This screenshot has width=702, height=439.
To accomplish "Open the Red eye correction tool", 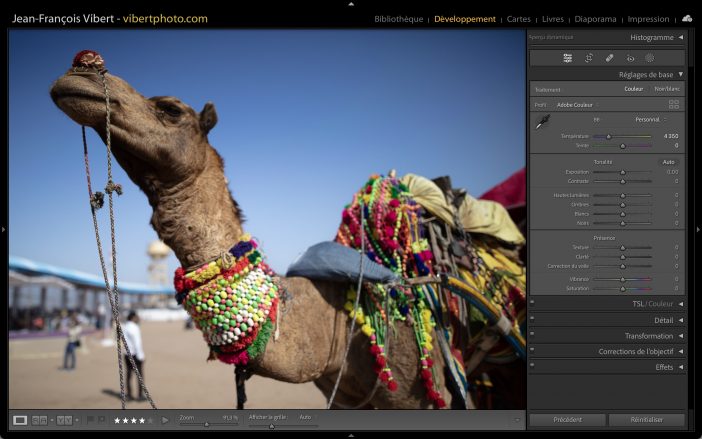I will pyautogui.click(x=630, y=58).
